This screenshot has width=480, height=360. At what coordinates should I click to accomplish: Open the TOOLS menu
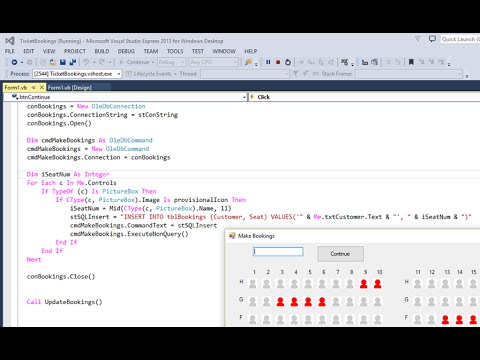175,51
